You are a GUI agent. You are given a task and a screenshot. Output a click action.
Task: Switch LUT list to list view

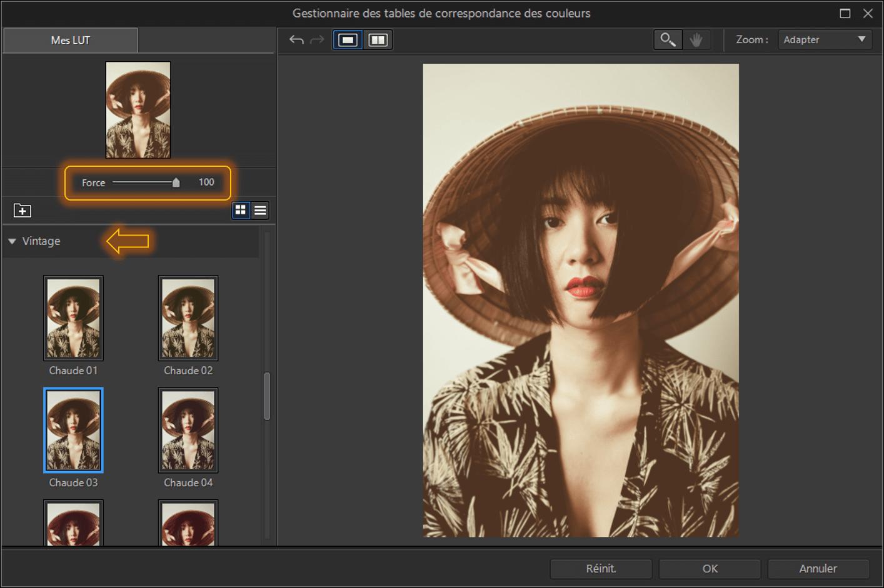(x=260, y=211)
